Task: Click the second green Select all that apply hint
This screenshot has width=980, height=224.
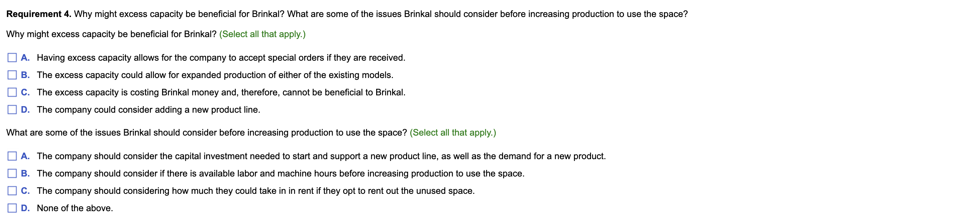Action: pyautogui.click(x=453, y=132)
